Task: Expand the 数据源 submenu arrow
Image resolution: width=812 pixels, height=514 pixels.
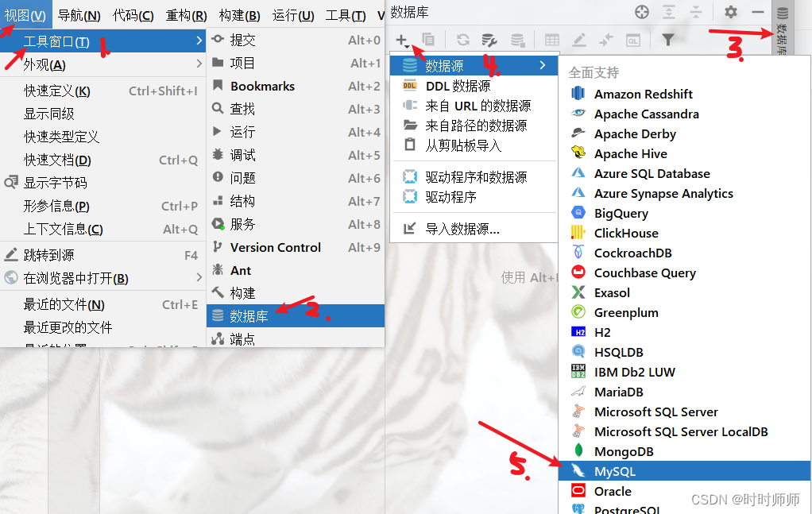Action: pyautogui.click(x=542, y=65)
